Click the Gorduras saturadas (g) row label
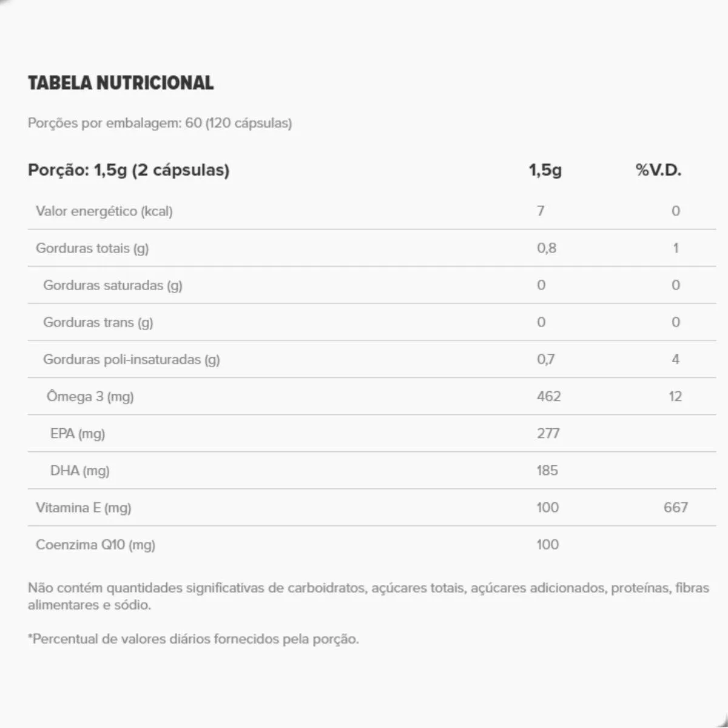 point(112,285)
